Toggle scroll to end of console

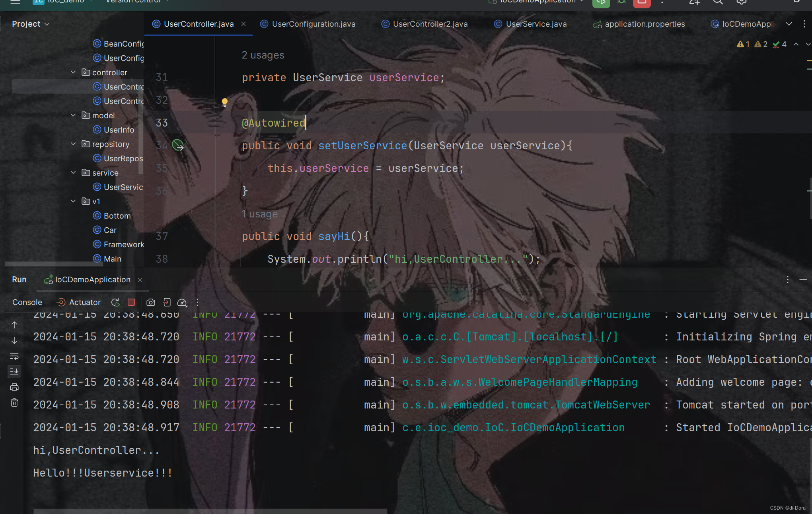[14, 371]
